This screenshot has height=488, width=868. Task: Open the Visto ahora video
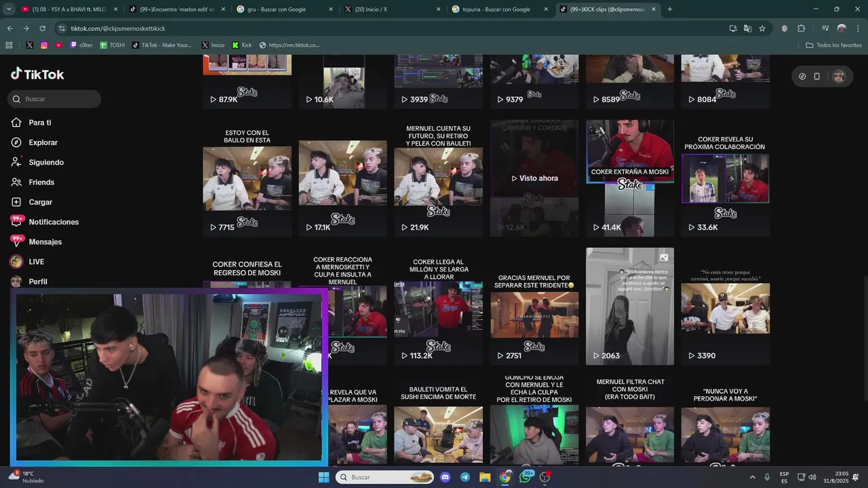click(534, 178)
